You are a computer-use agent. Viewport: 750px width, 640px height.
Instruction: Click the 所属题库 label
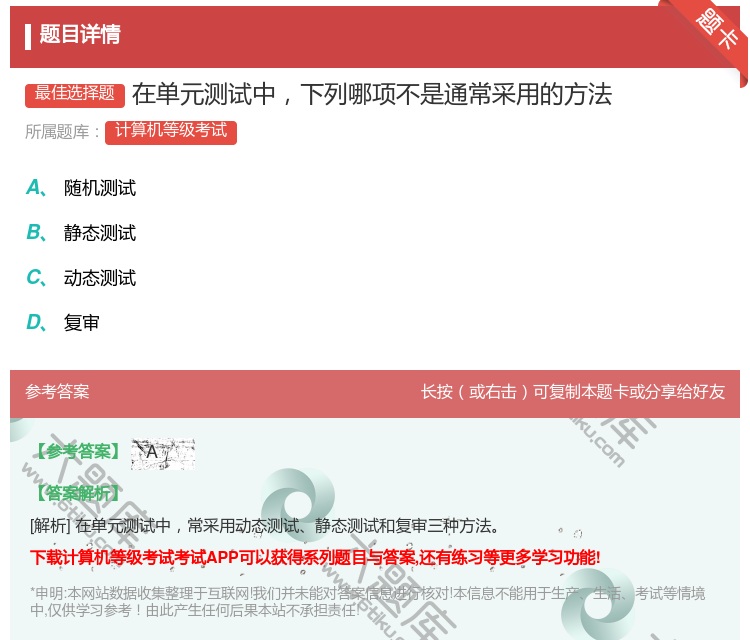62,132
